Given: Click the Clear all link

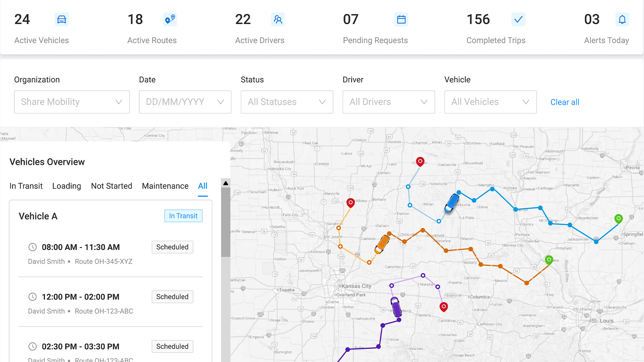Looking at the screenshot, I should pyautogui.click(x=565, y=102).
